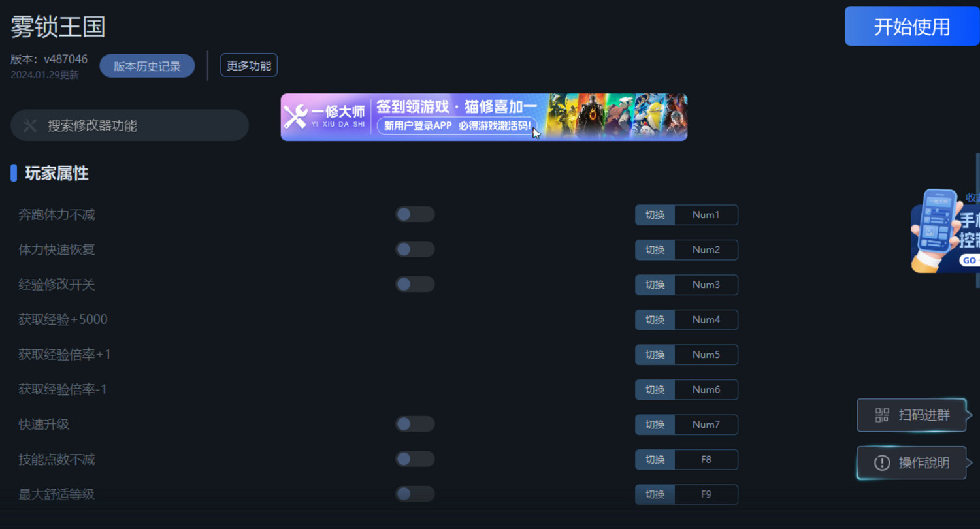Open the game artwork in banner ad
The width and height of the screenshot is (980, 529).
(x=616, y=117)
